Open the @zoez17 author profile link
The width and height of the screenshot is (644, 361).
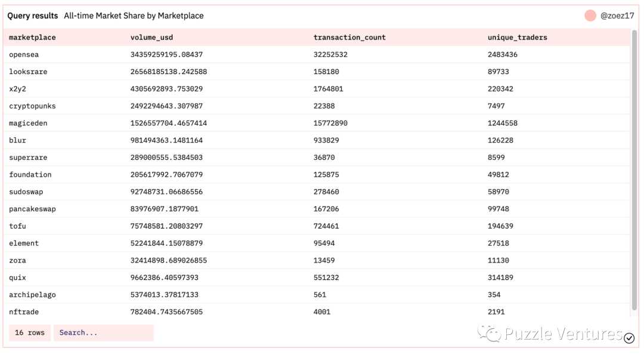[617, 16]
